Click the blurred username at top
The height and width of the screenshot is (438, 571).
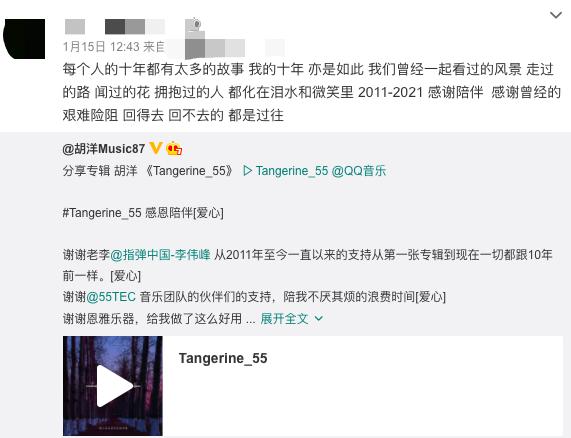(x=115, y=27)
